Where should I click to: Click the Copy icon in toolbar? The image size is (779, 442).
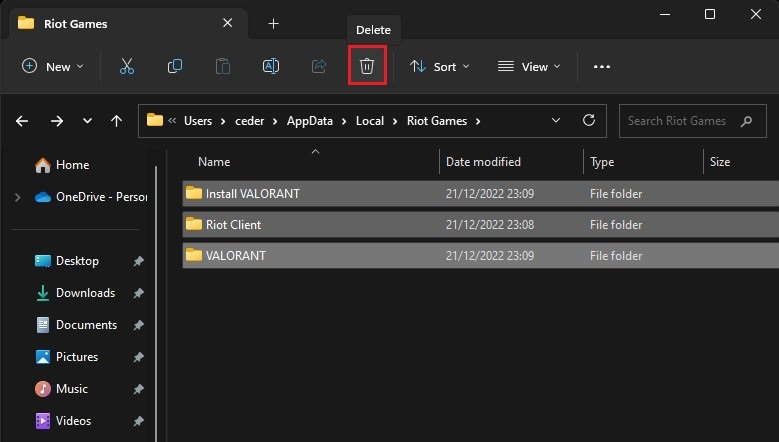point(175,66)
